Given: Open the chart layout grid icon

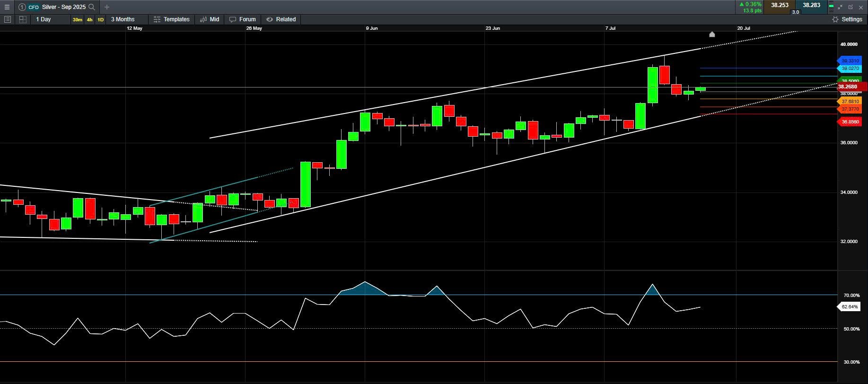Looking at the screenshot, I should (22, 19).
